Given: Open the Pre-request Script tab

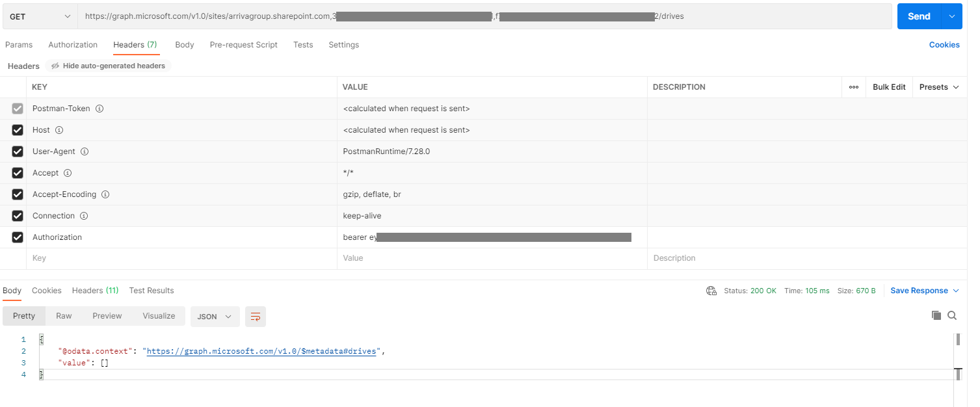Looking at the screenshot, I should pos(244,45).
